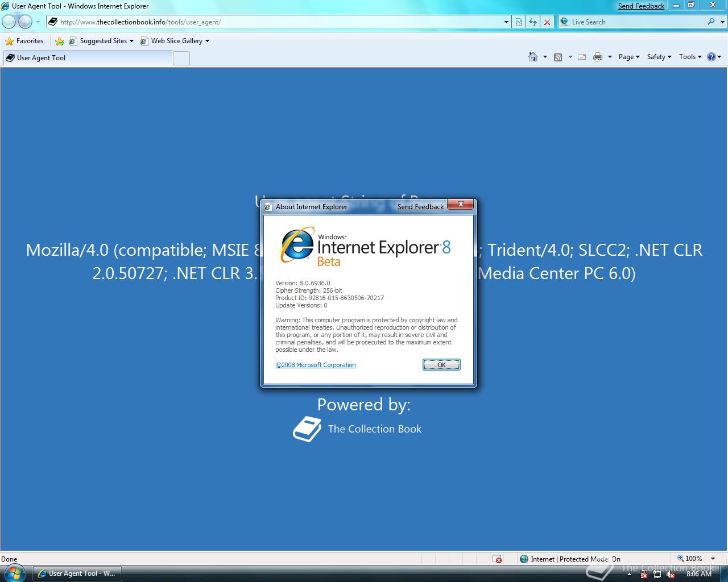Click User Agent Tool taskbar button

pyautogui.click(x=77, y=573)
